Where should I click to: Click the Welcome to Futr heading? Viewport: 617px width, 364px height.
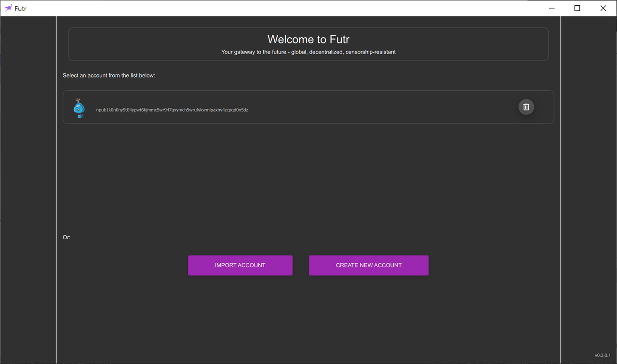point(308,39)
